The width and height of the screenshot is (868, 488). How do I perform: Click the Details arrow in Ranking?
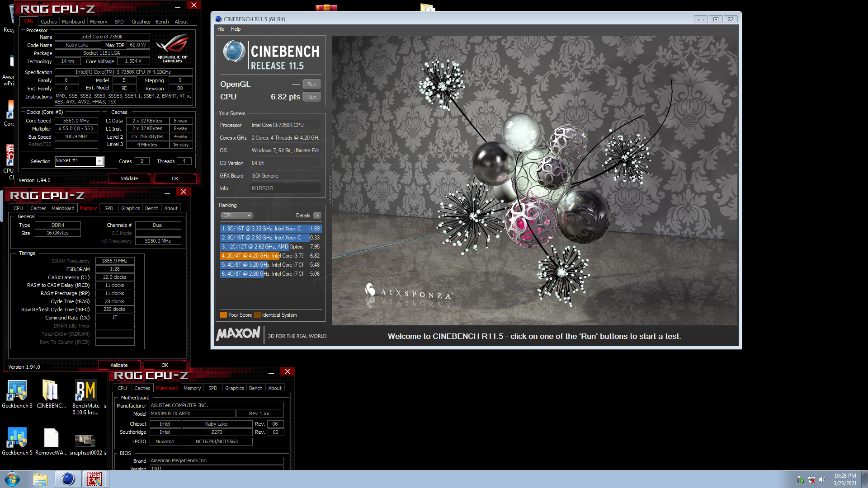(x=317, y=216)
